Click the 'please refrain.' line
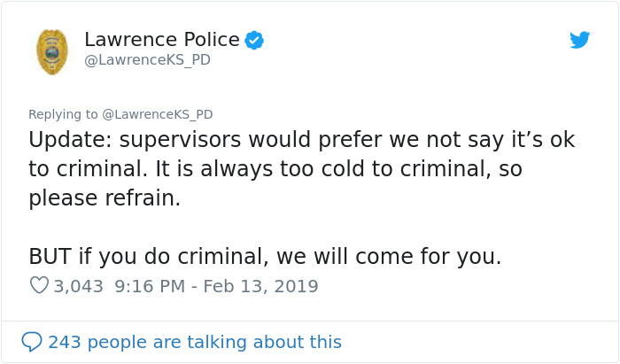The image size is (620, 364). (x=105, y=198)
